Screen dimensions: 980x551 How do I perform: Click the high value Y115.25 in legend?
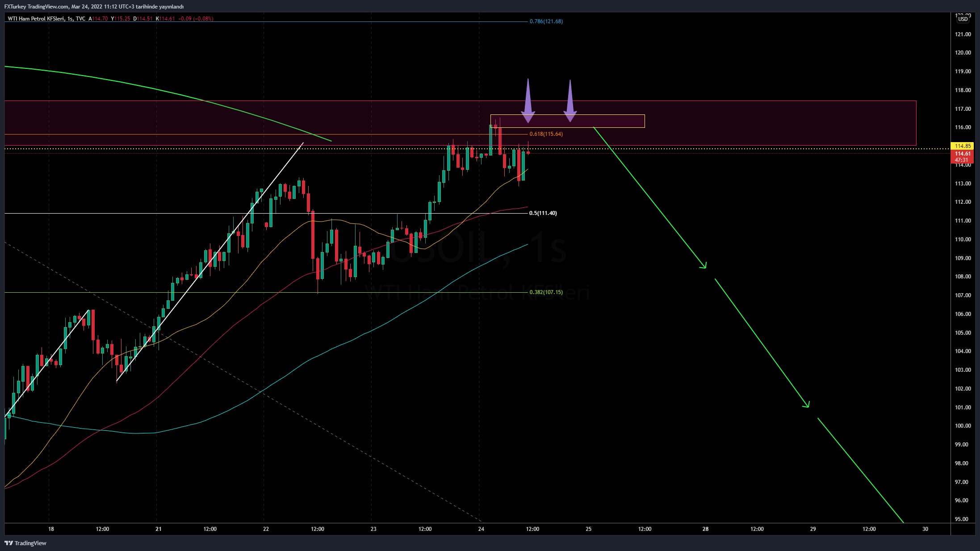click(121, 19)
